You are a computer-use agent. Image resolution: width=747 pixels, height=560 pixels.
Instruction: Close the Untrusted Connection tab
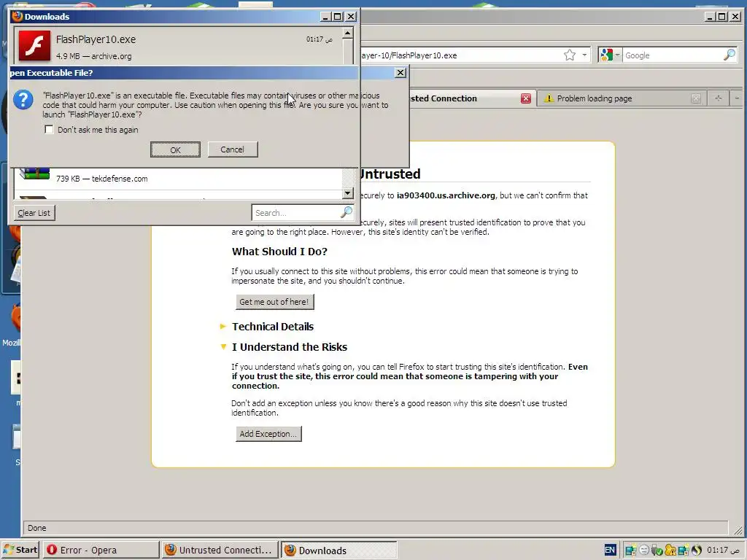pyautogui.click(x=525, y=98)
